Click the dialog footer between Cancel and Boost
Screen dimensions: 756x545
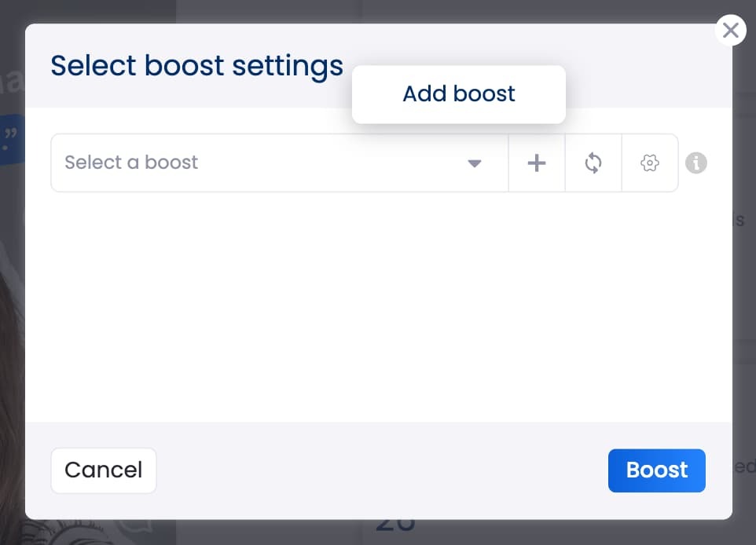click(x=377, y=470)
